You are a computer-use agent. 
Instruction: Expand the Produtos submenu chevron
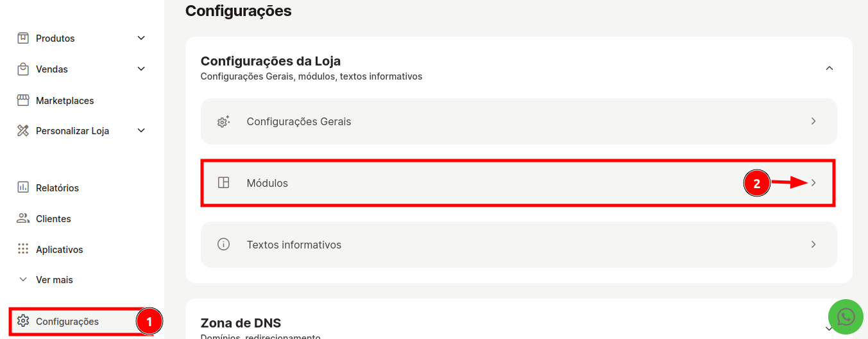pyautogui.click(x=141, y=38)
